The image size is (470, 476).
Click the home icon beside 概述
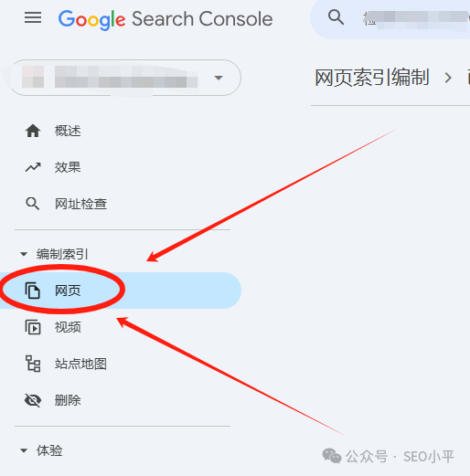pyautogui.click(x=33, y=131)
